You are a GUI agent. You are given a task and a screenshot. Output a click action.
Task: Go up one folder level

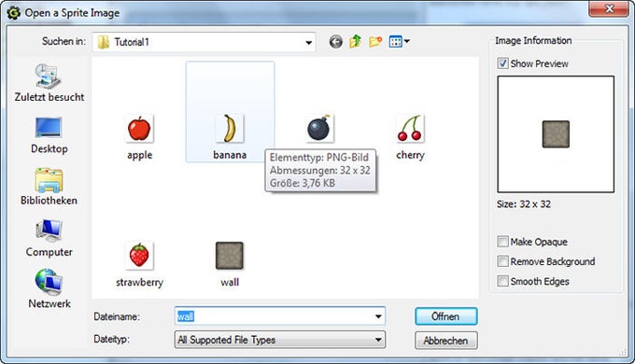point(355,41)
